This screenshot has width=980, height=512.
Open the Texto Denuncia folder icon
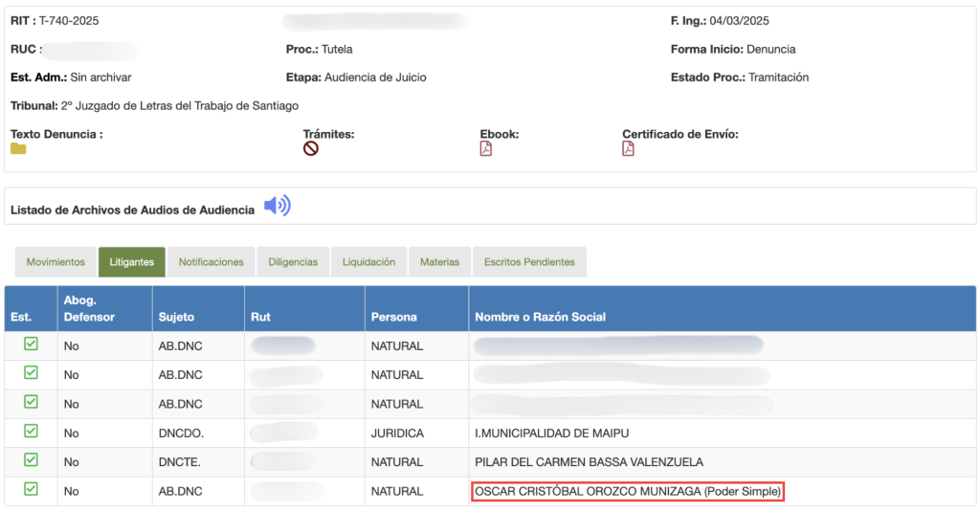[x=18, y=149]
